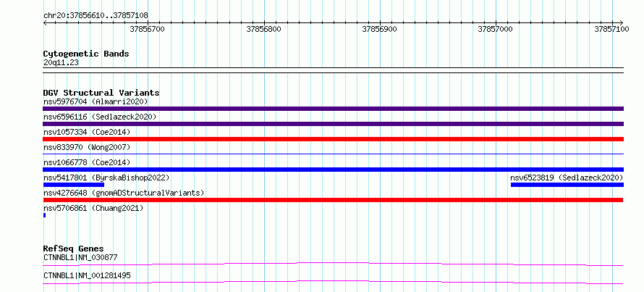Click ruler position 37857100
The image size is (644, 292).
click(611, 29)
